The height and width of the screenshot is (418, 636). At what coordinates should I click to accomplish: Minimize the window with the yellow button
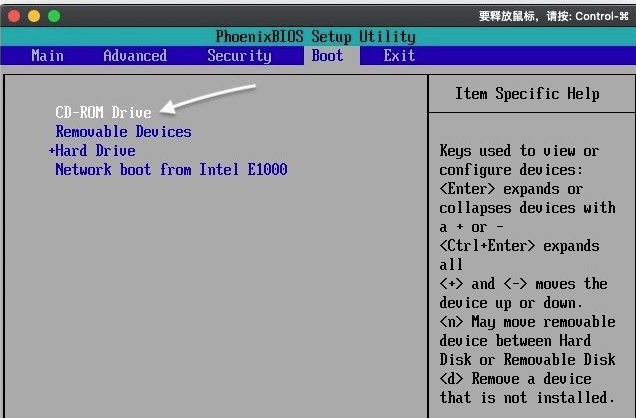click(33, 16)
